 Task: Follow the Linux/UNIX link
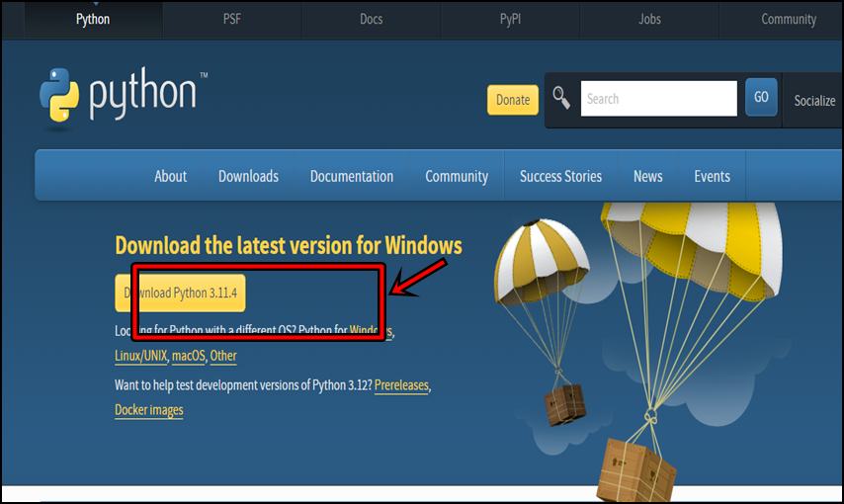[x=141, y=356]
